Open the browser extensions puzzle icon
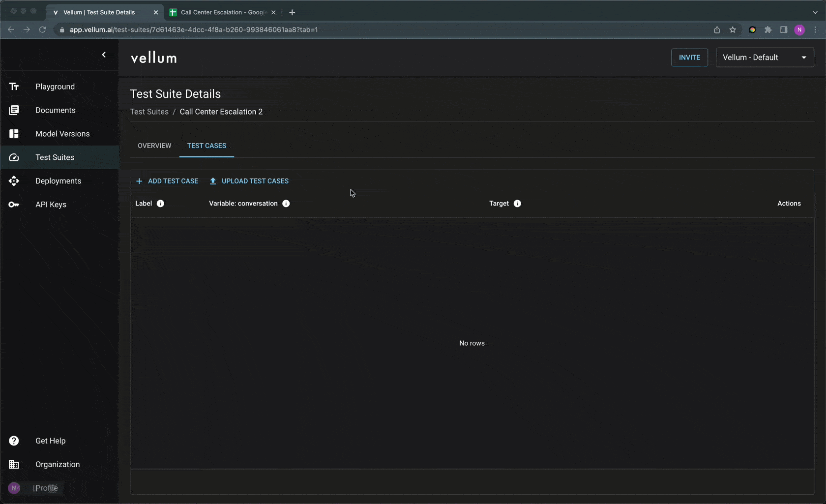The height and width of the screenshot is (504, 826). [x=768, y=30]
